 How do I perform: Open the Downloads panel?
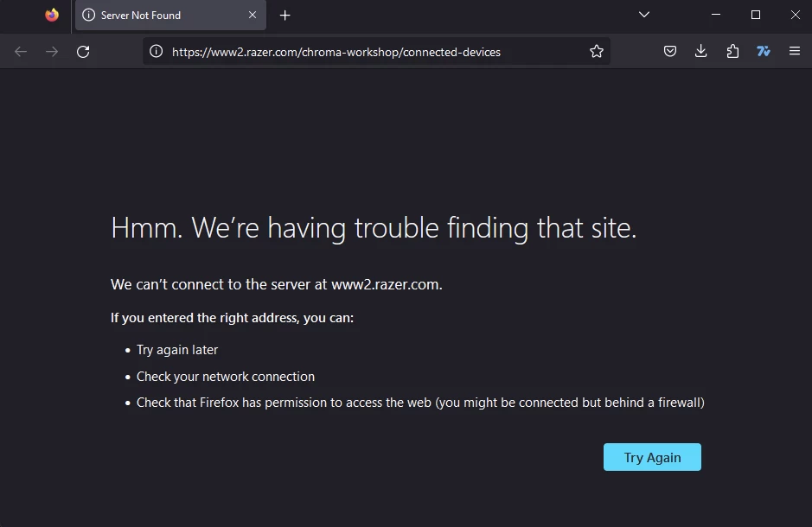pos(700,51)
